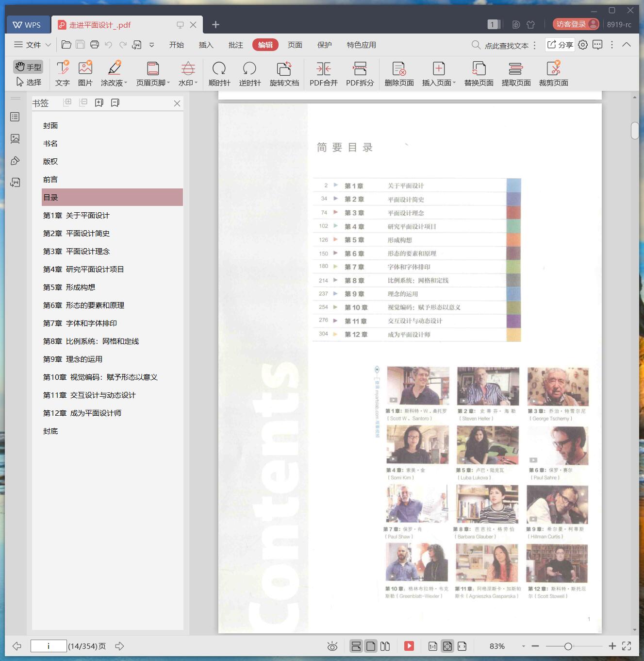Screen dimensions: 644x661
Task: Go to next page arrow
Action: (x=120, y=646)
